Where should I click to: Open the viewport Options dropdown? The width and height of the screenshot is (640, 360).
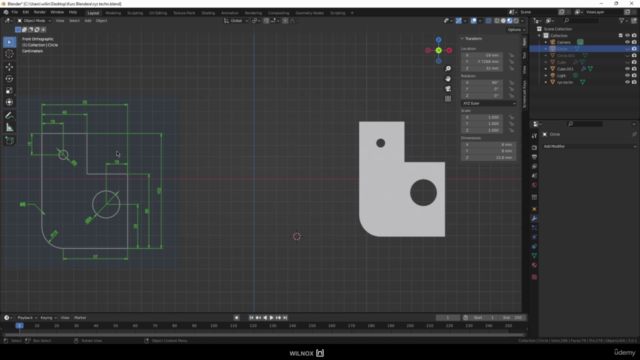516,30
